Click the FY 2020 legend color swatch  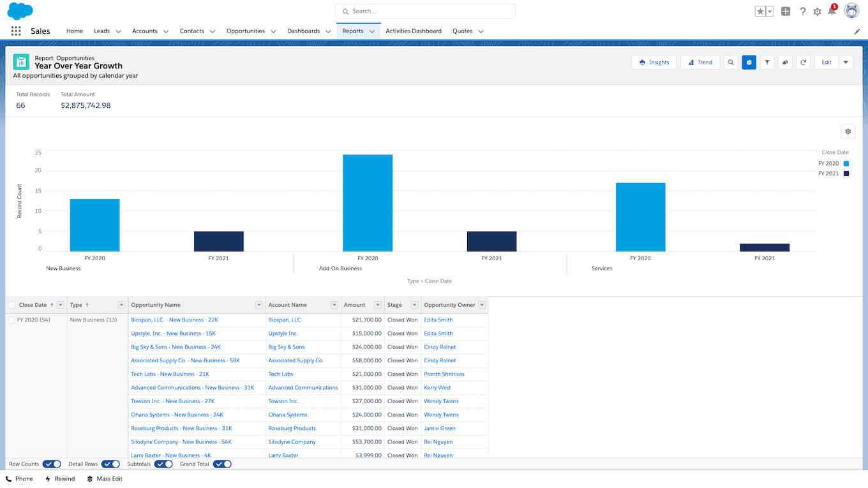[x=846, y=163]
